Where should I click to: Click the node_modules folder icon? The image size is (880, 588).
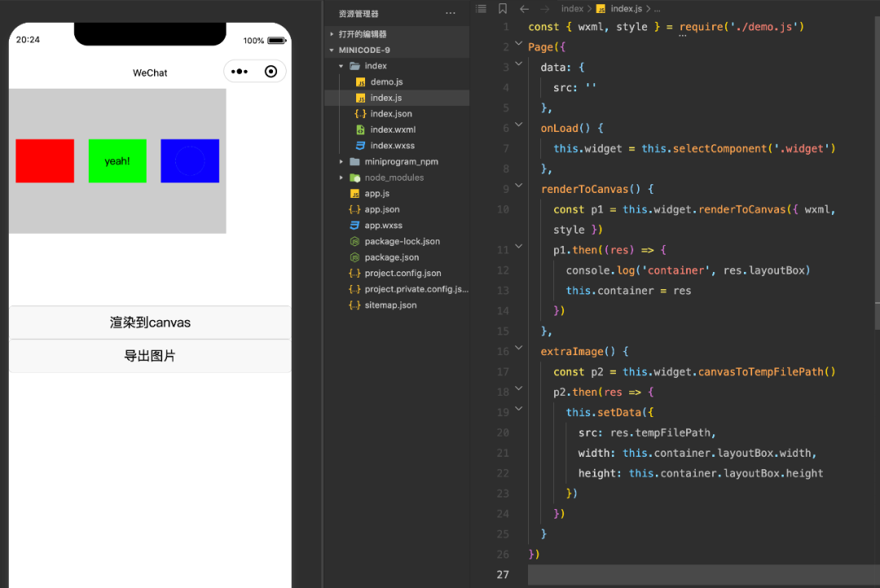[354, 178]
